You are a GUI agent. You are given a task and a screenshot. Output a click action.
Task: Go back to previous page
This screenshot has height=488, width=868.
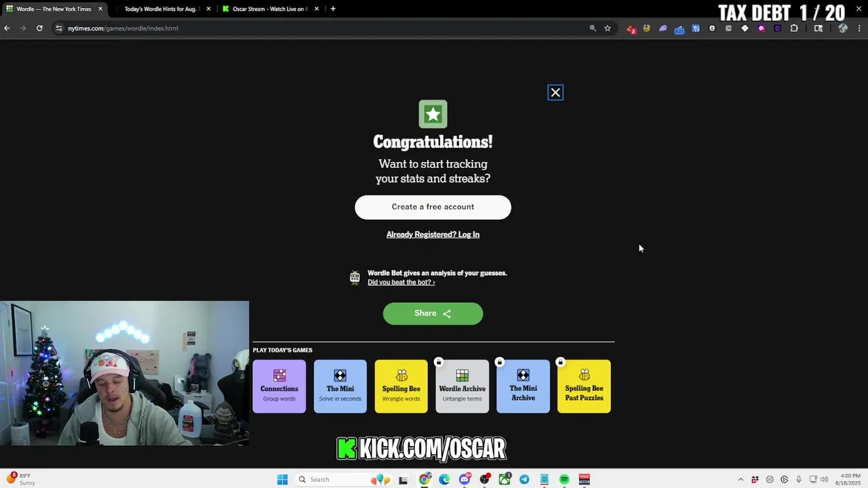click(x=7, y=28)
